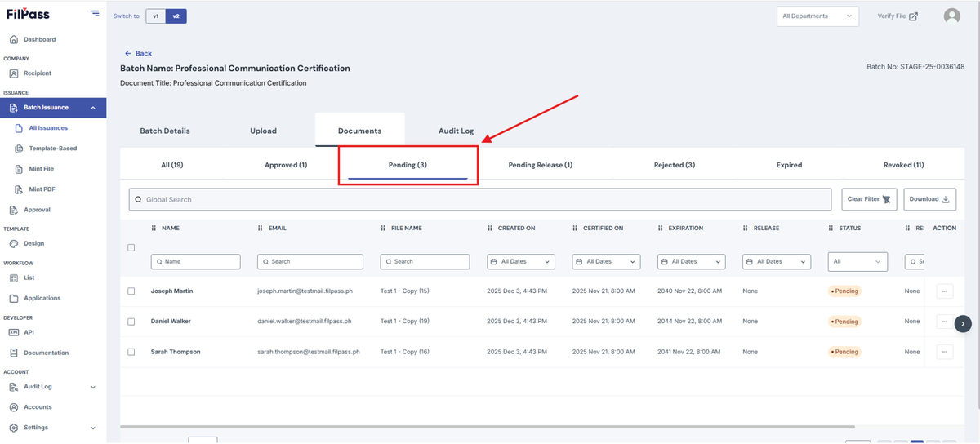This screenshot has height=444, width=980.
Task: Click the magnifier icon in Global Search
Action: click(x=138, y=200)
